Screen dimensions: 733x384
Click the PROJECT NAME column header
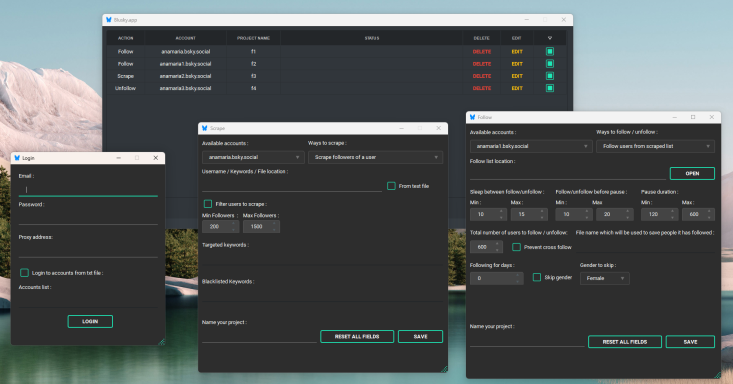(253, 38)
